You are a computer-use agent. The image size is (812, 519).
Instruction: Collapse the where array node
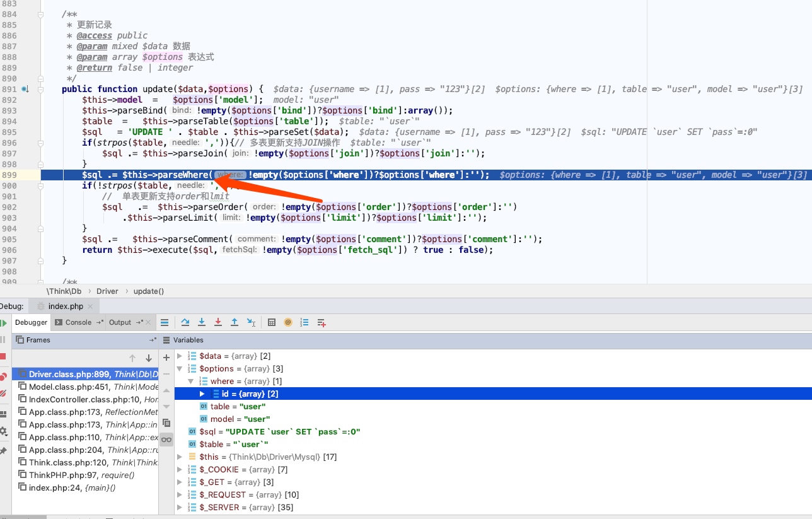pyautogui.click(x=191, y=382)
